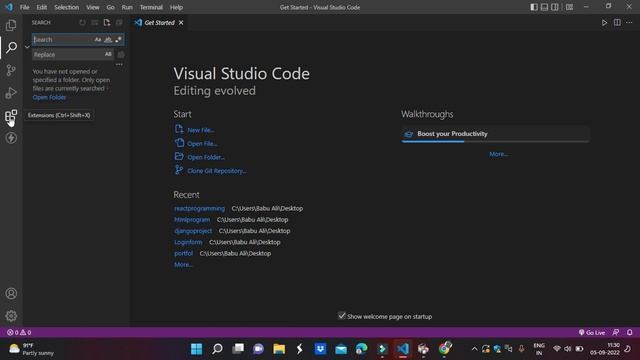
Task: Click the Refresh search results icon
Action: (82, 22)
